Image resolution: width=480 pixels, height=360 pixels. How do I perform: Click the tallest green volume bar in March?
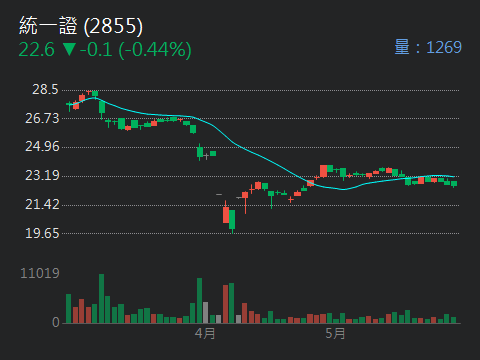point(101,298)
